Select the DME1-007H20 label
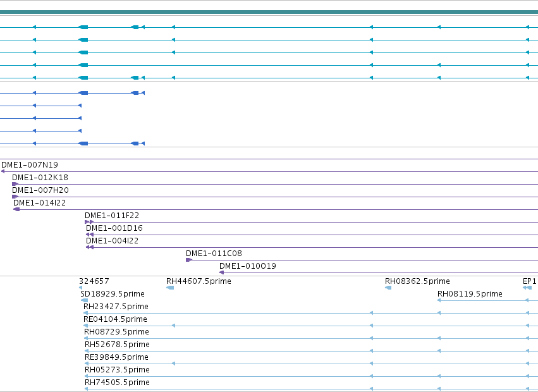The height and width of the screenshot is (392, 538). point(40,190)
